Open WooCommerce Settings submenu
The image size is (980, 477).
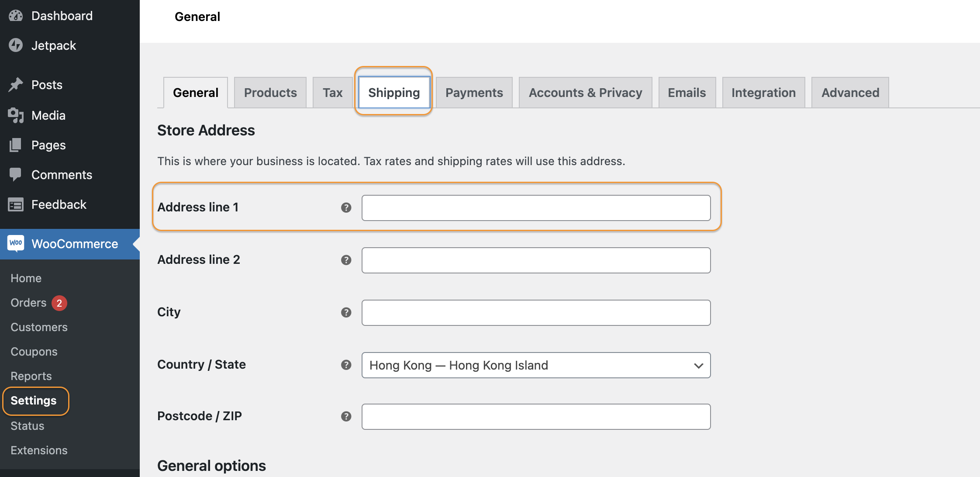(x=34, y=401)
